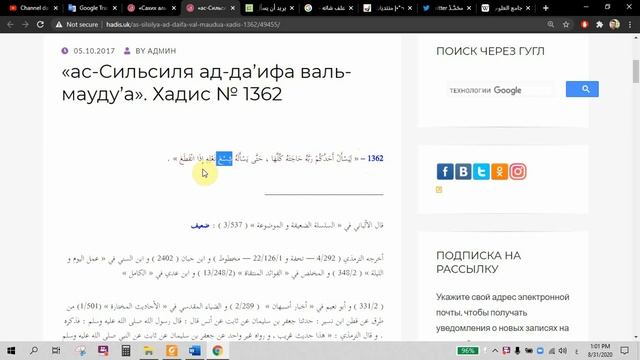Click in the Google search field

[x=500, y=90]
